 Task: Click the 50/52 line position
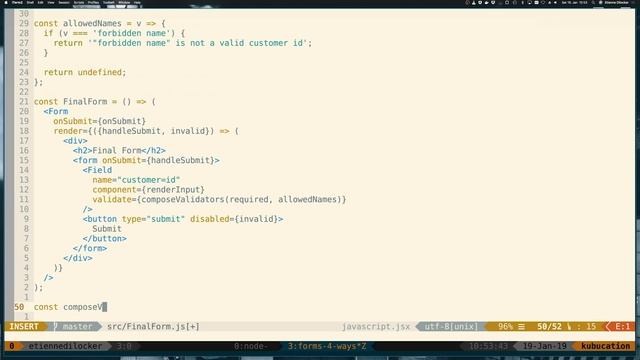[549, 327]
